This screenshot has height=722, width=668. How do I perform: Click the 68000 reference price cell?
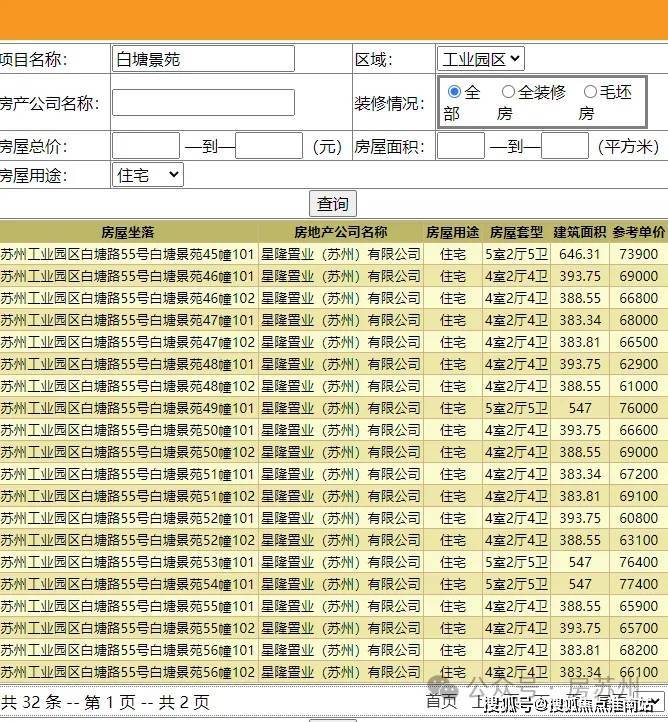(639, 320)
